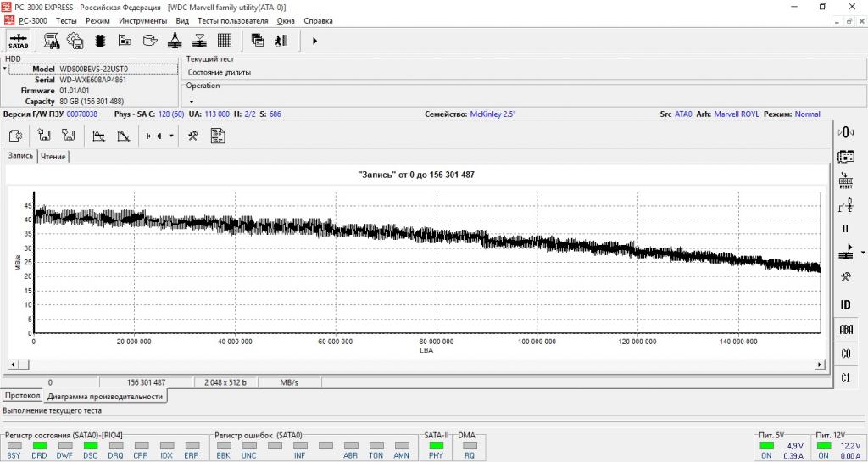Click the hammer and wrench tools icon in chart toolbar
Screen dimensions: 868x462
pos(193,136)
